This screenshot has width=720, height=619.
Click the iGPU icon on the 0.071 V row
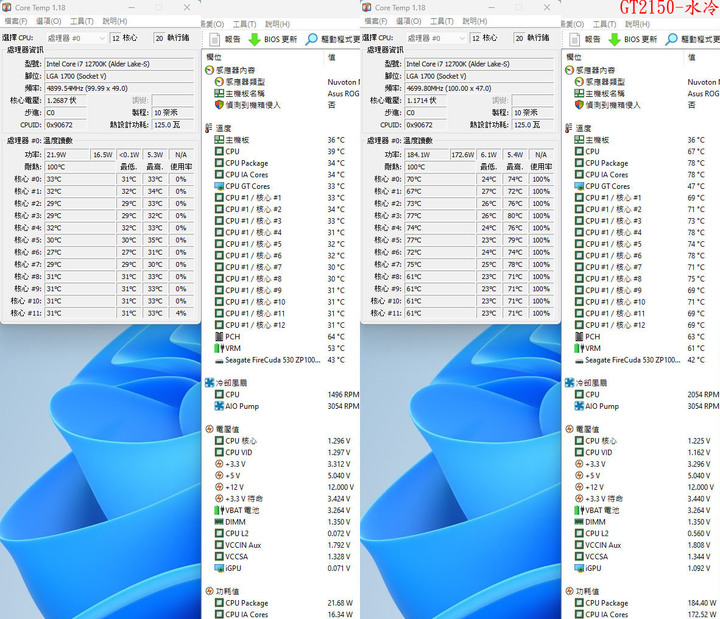[219, 568]
